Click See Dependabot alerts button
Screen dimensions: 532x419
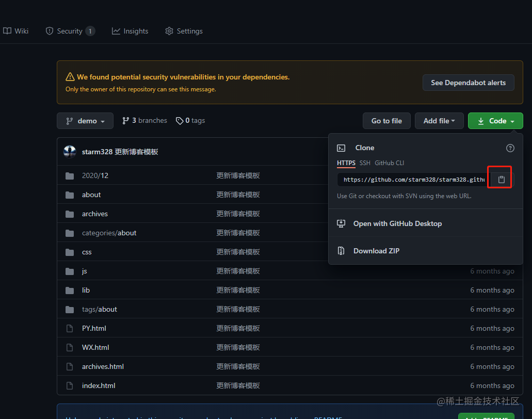point(468,83)
